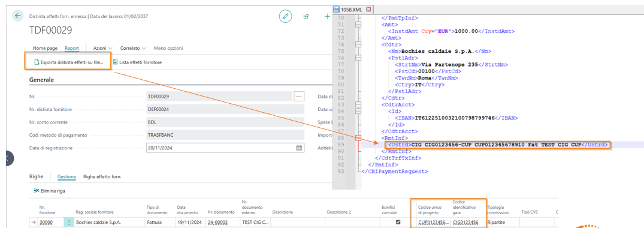This screenshot has width=644, height=228.
Task: Collapse the Generale section heading
Action: pos(41,80)
